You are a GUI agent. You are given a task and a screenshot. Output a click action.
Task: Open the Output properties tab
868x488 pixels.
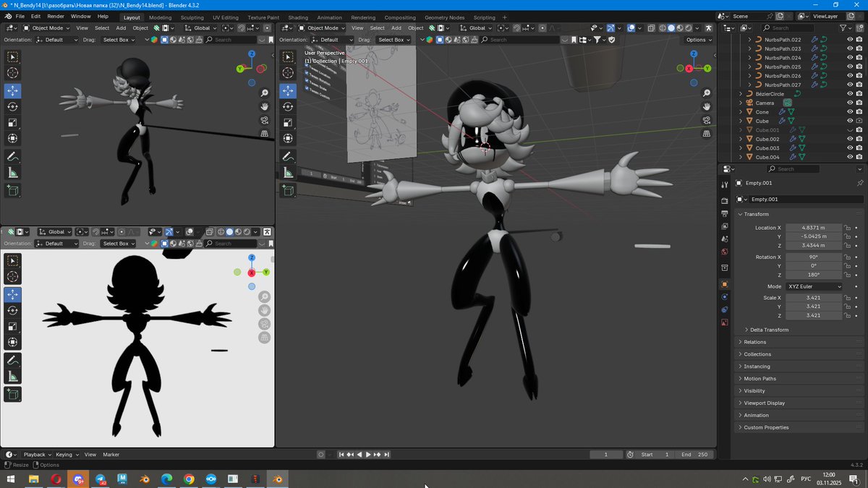(725, 214)
